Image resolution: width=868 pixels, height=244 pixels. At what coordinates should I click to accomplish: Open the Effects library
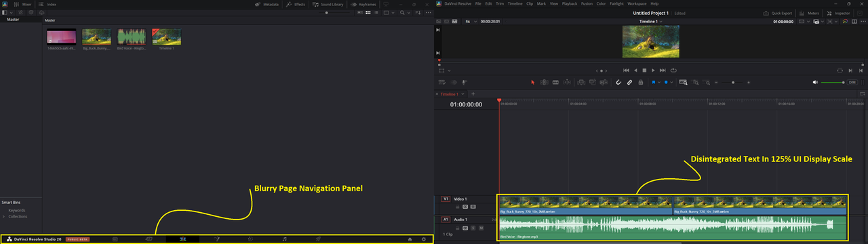pos(295,4)
